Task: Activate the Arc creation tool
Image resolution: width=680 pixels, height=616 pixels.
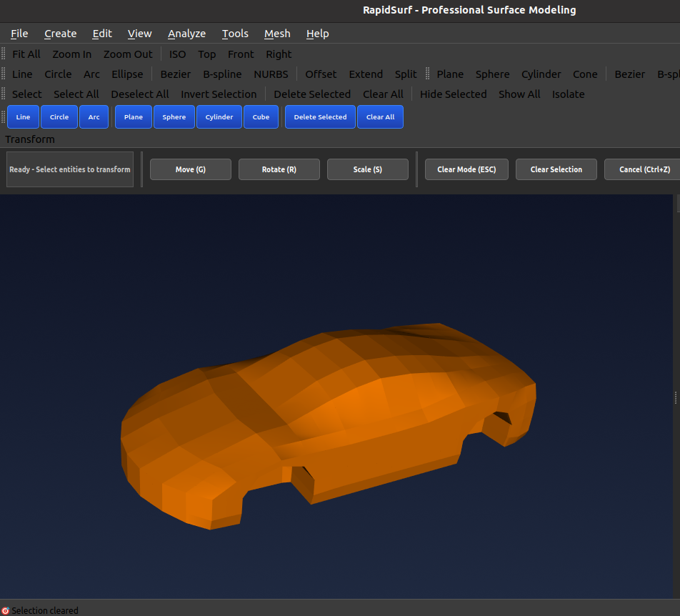Action: [x=94, y=116]
